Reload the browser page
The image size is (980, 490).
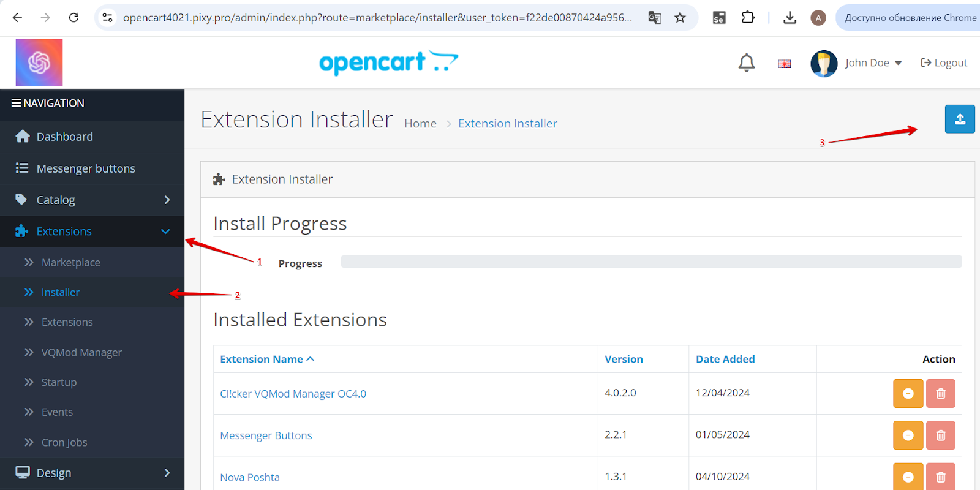(73, 18)
